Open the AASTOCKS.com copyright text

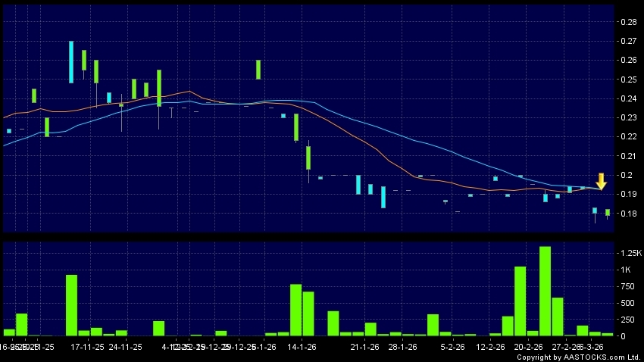click(579, 357)
